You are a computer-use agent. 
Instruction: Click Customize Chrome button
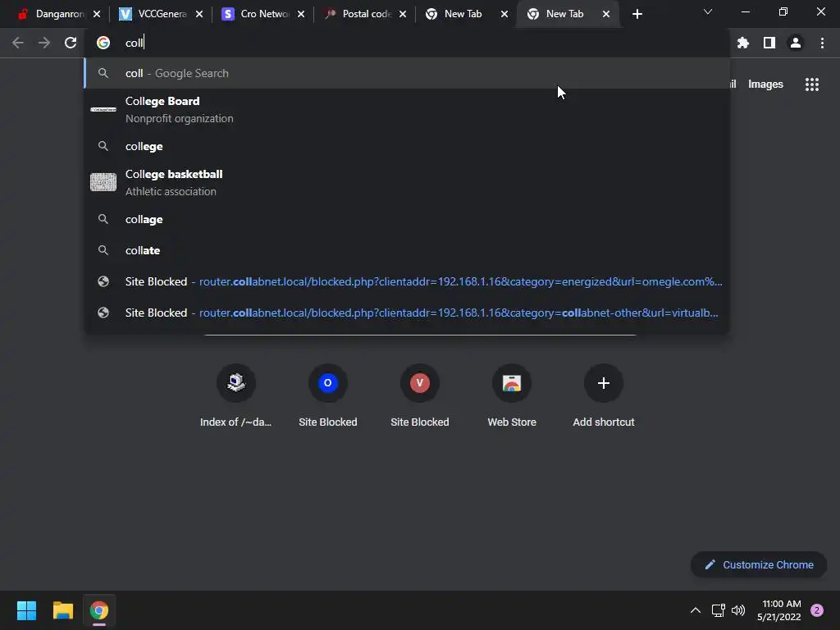(x=759, y=564)
